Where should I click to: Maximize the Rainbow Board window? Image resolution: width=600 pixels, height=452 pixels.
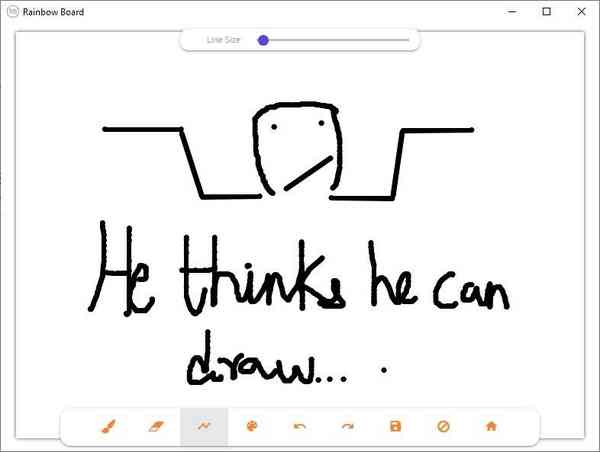546,12
